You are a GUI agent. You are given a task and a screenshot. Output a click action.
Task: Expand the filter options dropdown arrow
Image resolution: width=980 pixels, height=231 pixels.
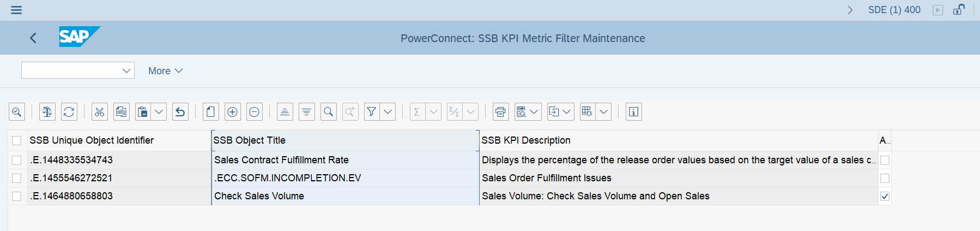388,112
